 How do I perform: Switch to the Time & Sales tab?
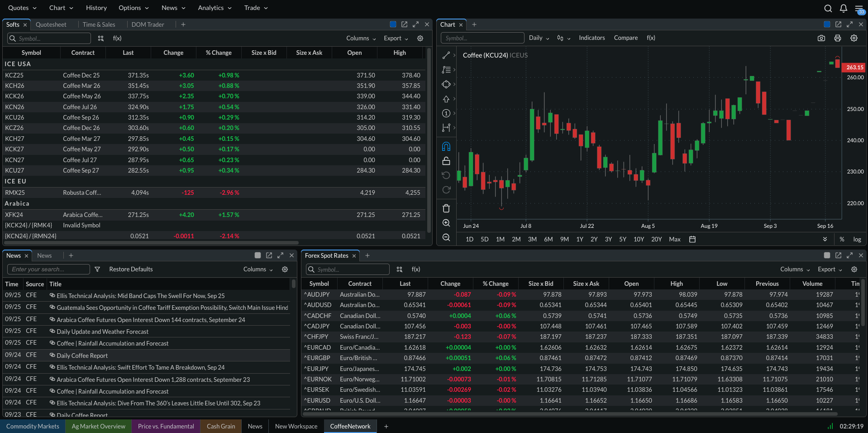click(x=99, y=24)
